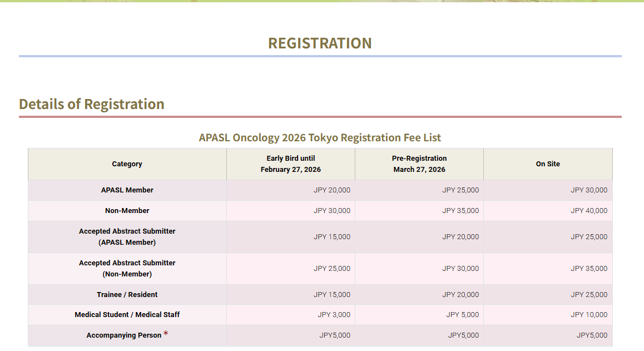The image size is (644, 351).
Task: Click Medical Student / Medical Staff row label
Action: [x=127, y=315]
